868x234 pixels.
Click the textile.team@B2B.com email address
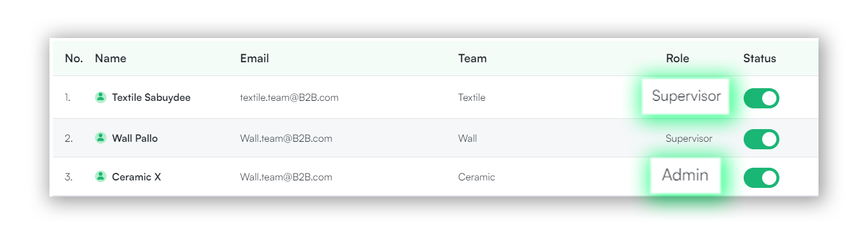click(289, 97)
